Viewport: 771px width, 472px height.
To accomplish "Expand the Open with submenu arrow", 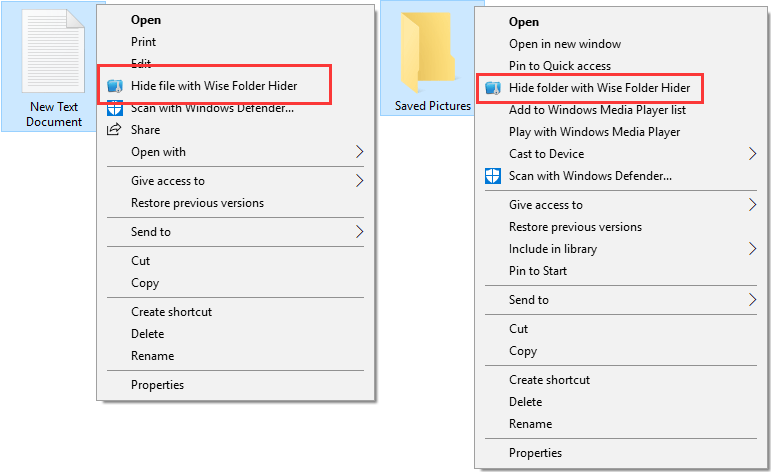I will point(359,152).
